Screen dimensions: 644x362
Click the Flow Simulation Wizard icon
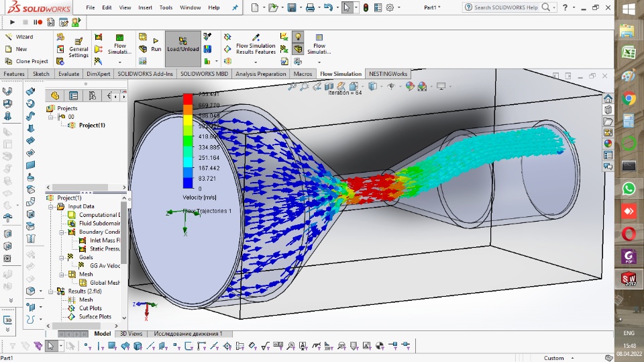pyautogui.click(x=9, y=37)
